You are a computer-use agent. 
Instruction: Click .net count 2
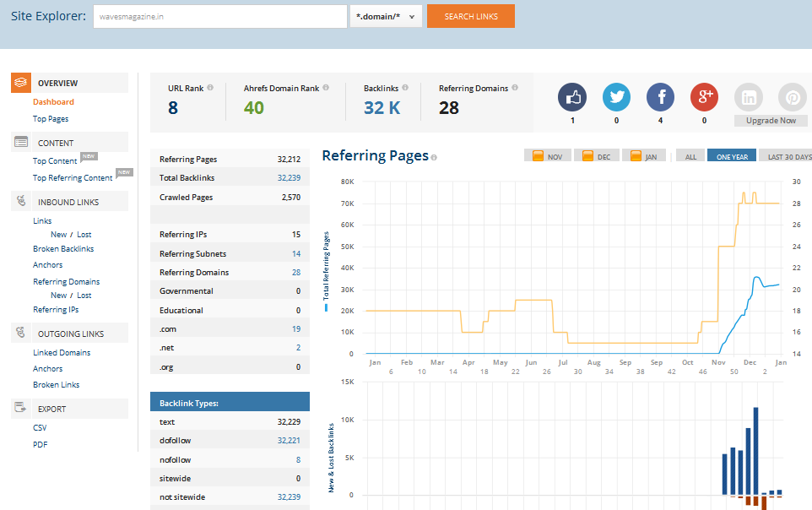click(298, 347)
